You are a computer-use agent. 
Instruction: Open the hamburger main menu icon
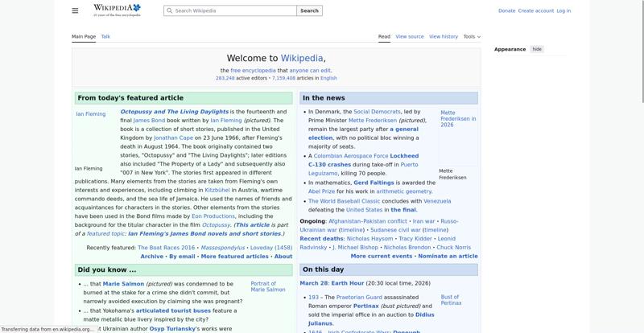click(75, 10)
